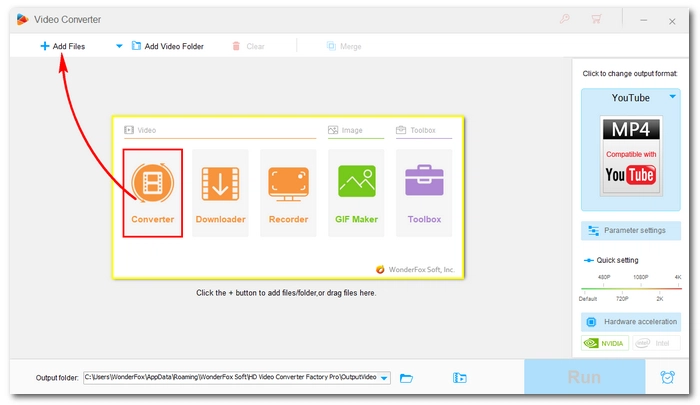The image size is (700, 405).
Task: Expand the output folder path dropdown
Action: pos(384,378)
